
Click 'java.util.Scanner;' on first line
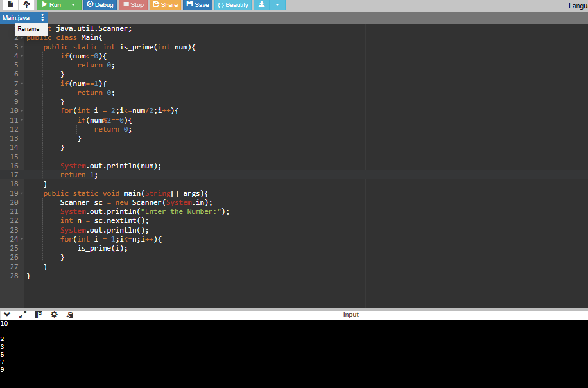(x=94, y=28)
